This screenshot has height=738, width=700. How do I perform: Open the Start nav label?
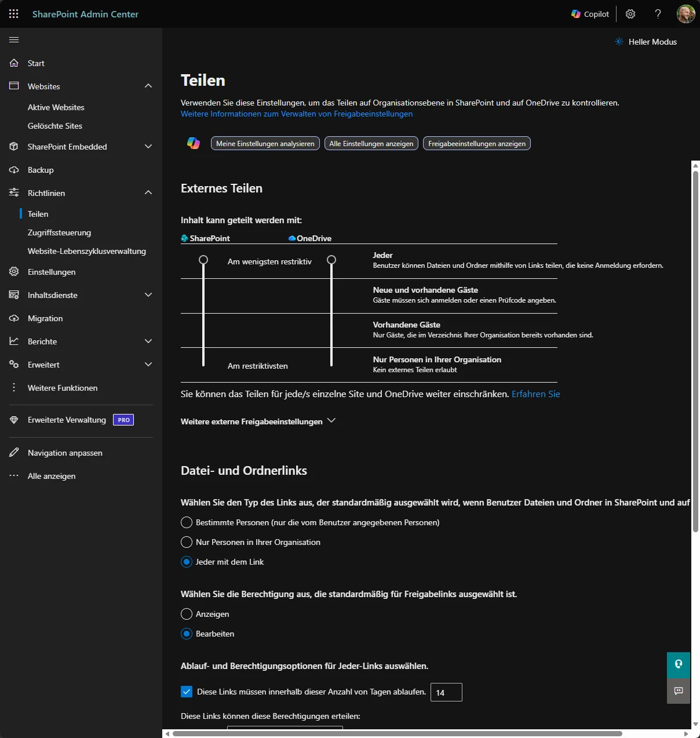[x=36, y=63]
